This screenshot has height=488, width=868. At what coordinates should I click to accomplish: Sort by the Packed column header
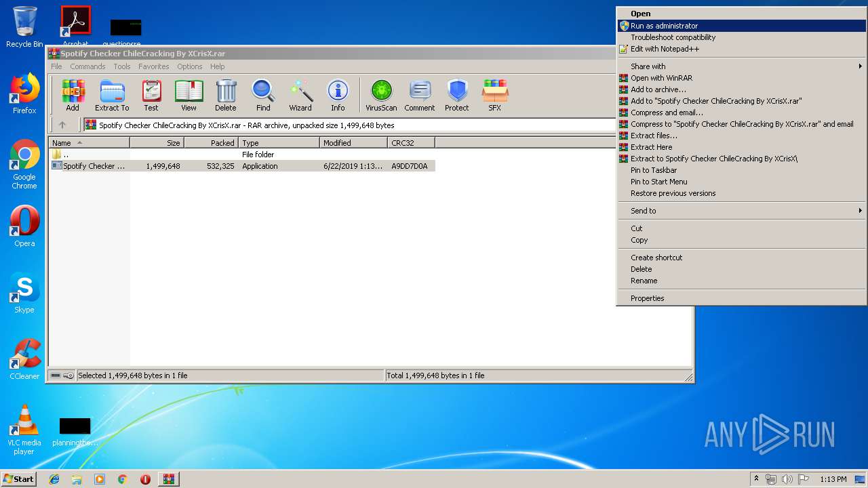coord(211,142)
